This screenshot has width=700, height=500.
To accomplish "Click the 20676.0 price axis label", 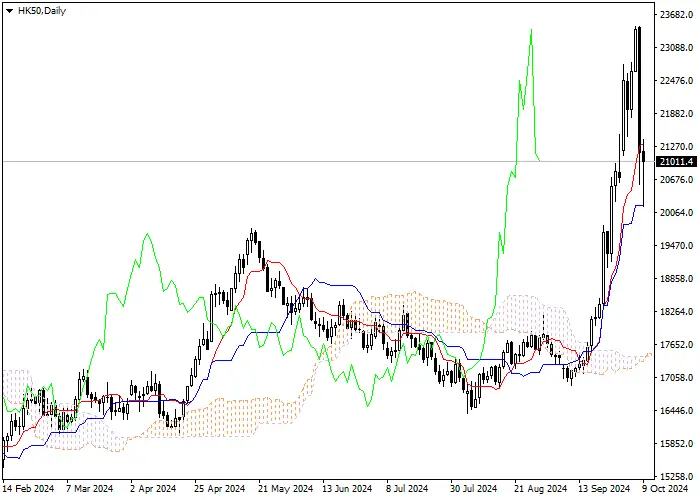I will [x=676, y=180].
